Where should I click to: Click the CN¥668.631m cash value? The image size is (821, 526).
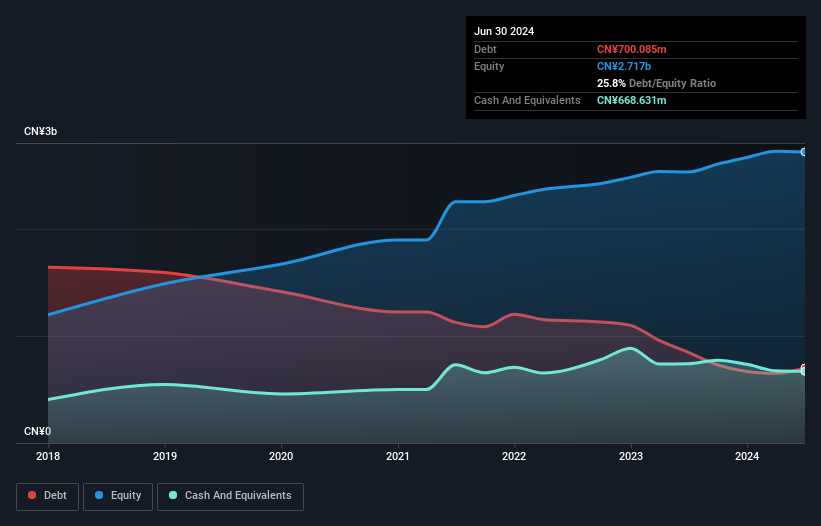631,100
